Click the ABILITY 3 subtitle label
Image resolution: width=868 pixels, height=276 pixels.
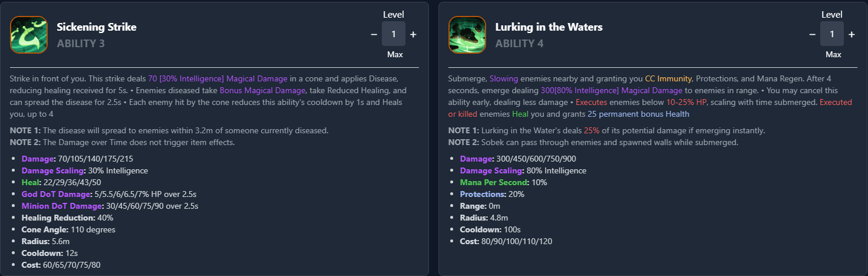(81, 44)
